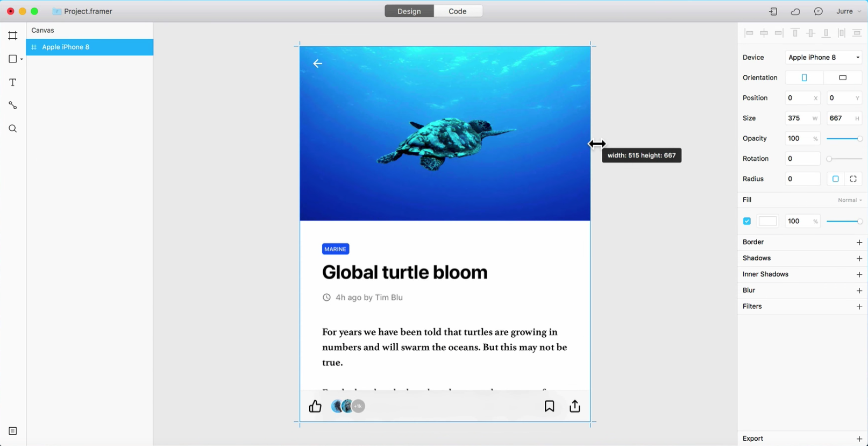
Task: Click the thumbs up like icon
Action: [x=315, y=406]
